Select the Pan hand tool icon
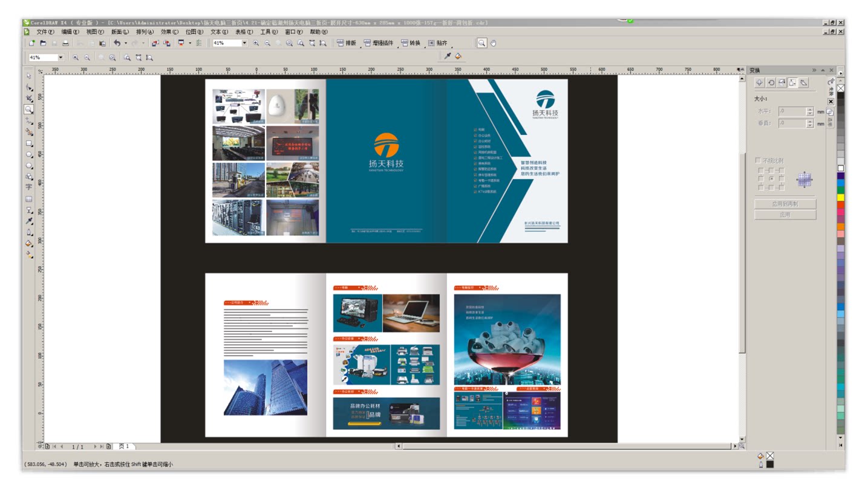Image resolution: width=868 pixels, height=489 pixels. coord(493,43)
